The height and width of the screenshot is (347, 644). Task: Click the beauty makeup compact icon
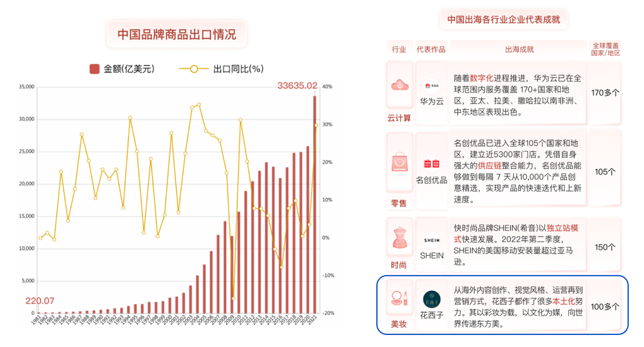point(400,298)
